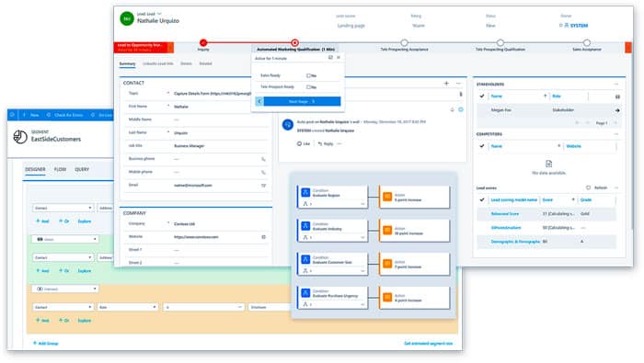This screenshot has width=644, height=363.
Task: Click the Evaluate Customer Size condition icon
Action: [x=305, y=259]
